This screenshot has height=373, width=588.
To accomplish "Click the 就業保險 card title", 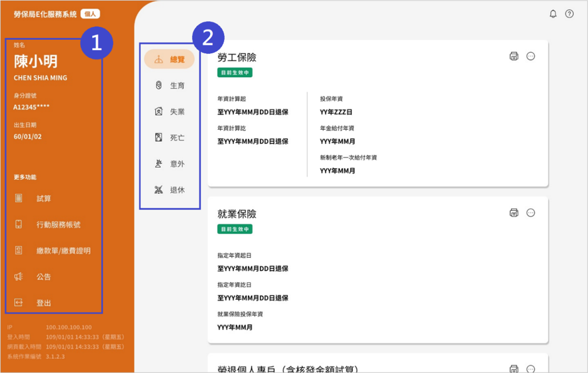I will tap(237, 214).
